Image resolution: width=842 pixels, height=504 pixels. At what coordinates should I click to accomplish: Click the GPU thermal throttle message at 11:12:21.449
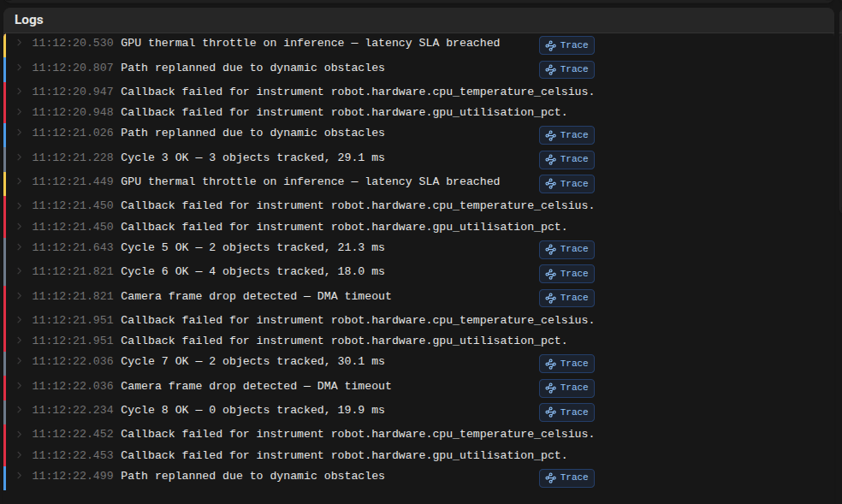[x=311, y=181]
